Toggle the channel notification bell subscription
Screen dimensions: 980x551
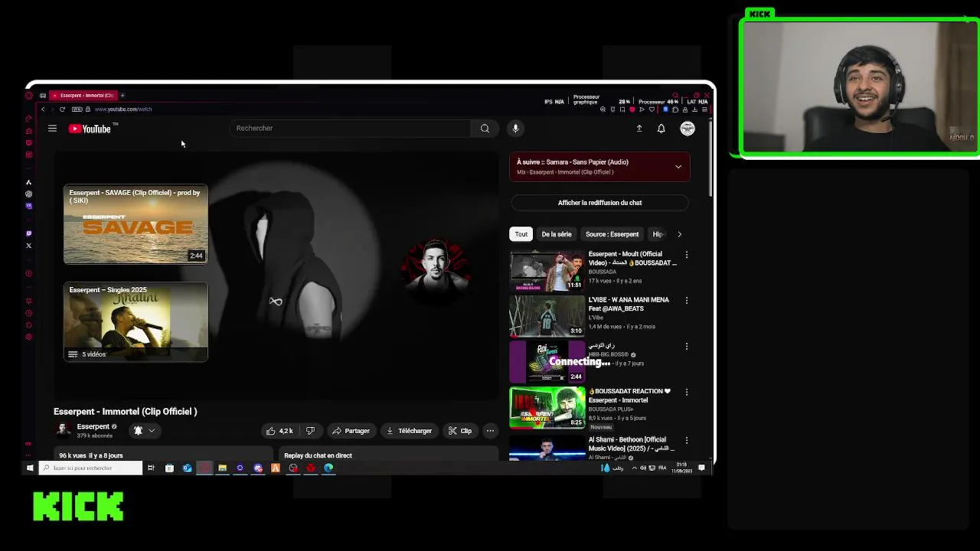[139, 431]
